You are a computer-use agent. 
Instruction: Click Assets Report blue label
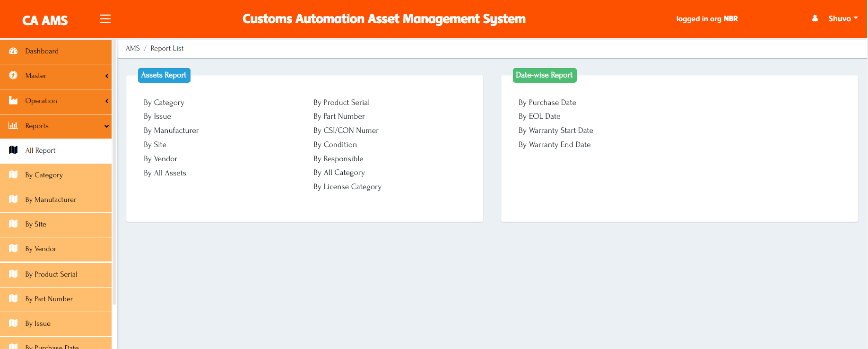pos(164,75)
